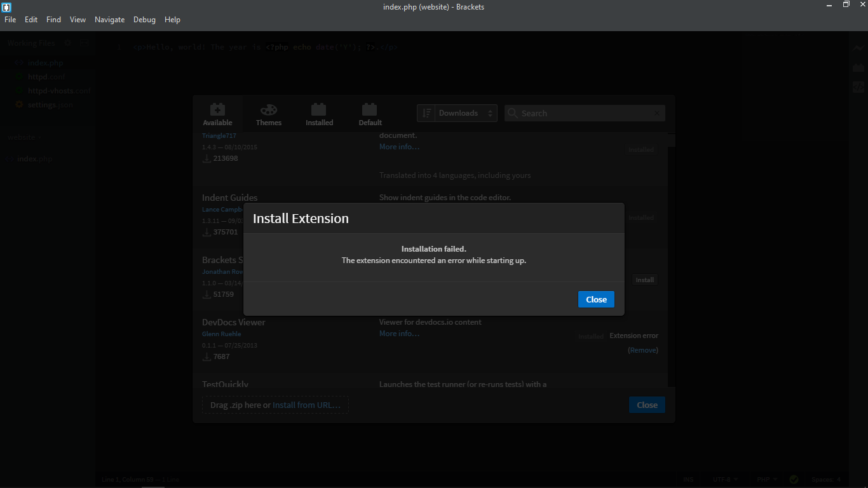868x488 pixels.
Task: Switch to the Default extensions tab
Action: click(370, 114)
